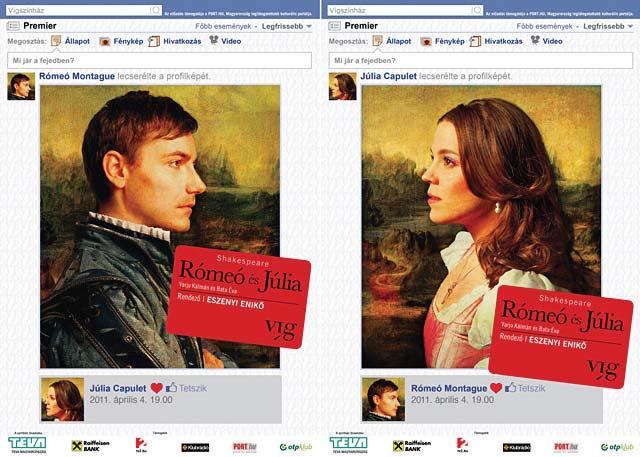This screenshot has height=457, width=640.
Task: Click the TEVA sponsor logo in right poster
Action: coord(349,444)
